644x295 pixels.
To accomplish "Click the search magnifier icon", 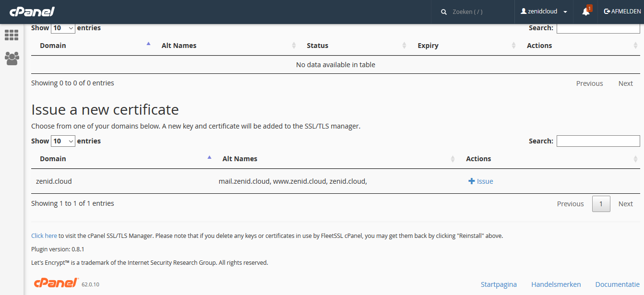I will pyautogui.click(x=444, y=12).
